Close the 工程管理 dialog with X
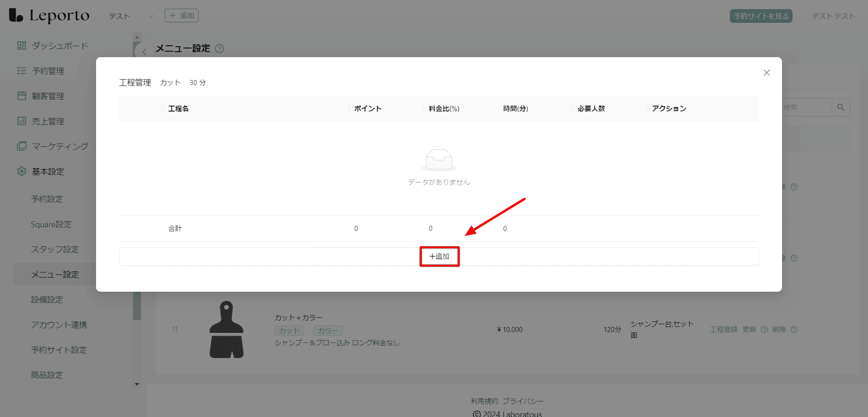The height and width of the screenshot is (417, 868). [766, 73]
